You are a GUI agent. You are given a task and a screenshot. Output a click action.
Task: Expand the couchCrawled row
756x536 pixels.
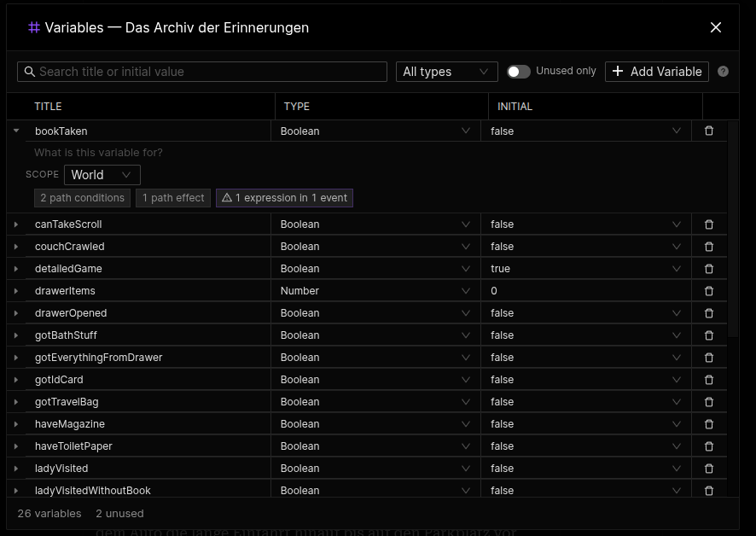[x=16, y=247]
